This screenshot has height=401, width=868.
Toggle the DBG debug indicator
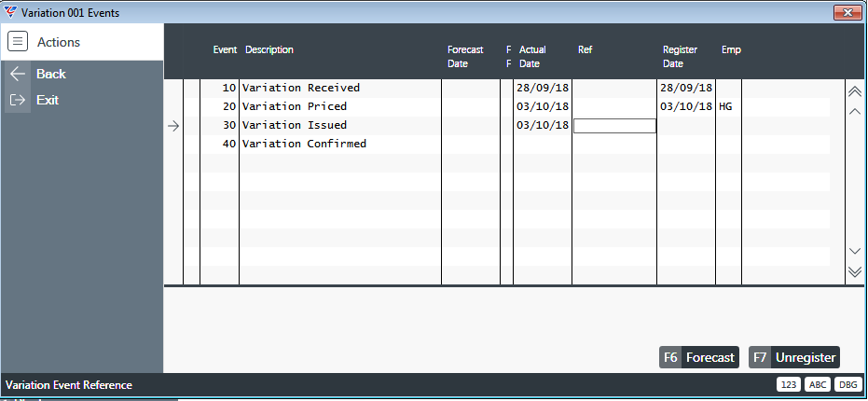847,385
